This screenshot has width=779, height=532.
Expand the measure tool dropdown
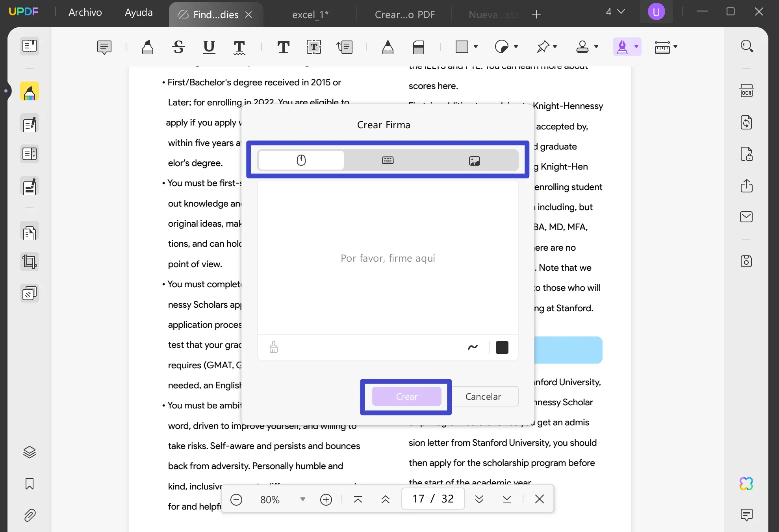coord(676,47)
